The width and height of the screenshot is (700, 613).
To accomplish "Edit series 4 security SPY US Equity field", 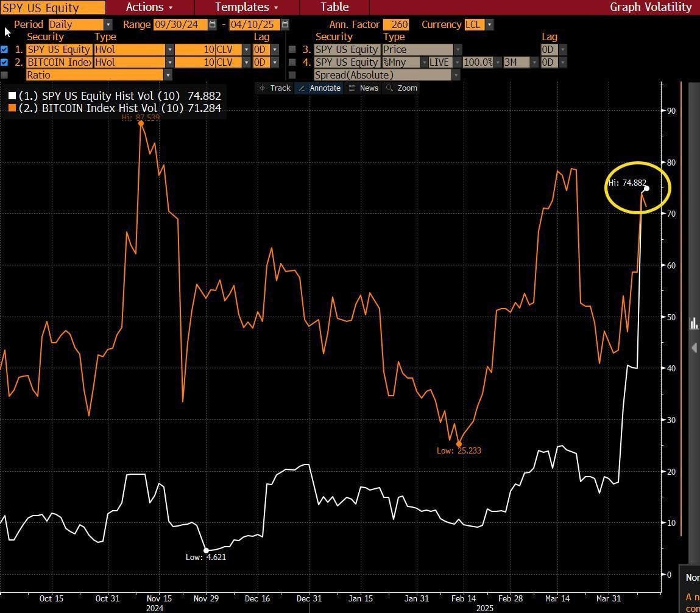I will (347, 63).
